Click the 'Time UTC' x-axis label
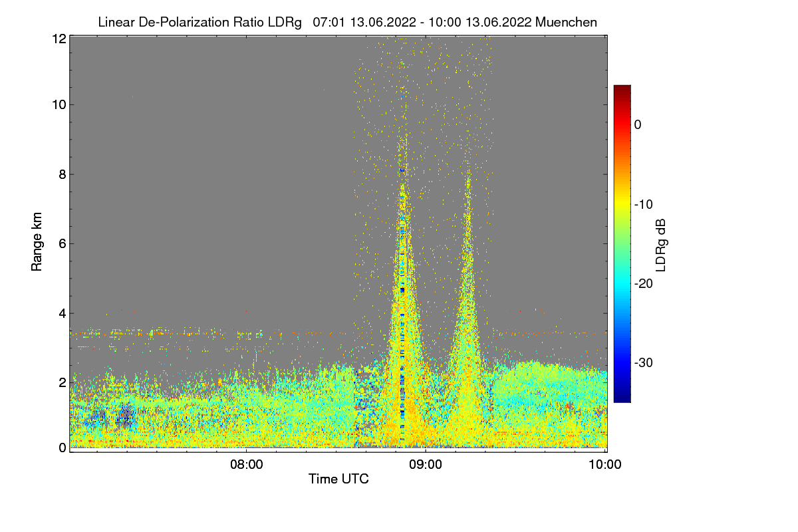Viewport: 798px width, 532px height. pyautogui.click(x=338, y=479)
